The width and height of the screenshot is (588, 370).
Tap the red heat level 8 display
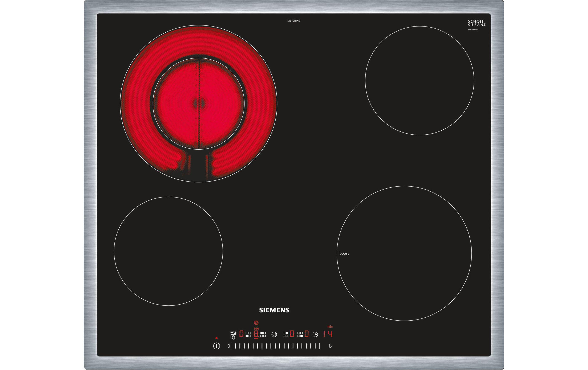coord(256,334)
